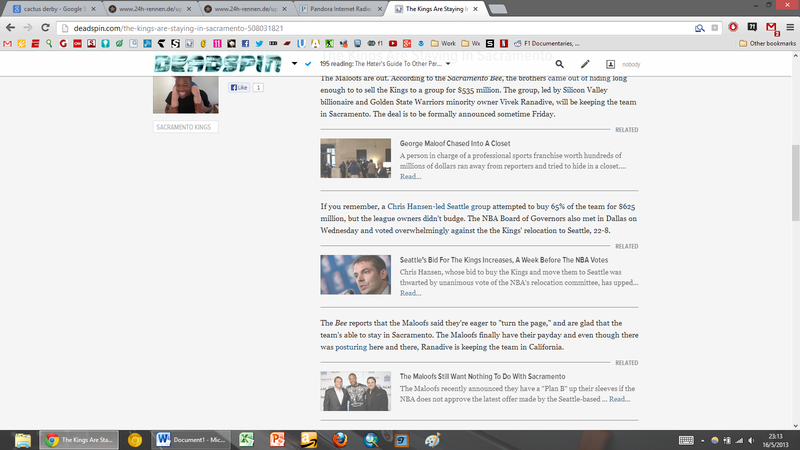Click the black speech-bubble extension icon
The width and height of the screenshot is (800, 450).
(x=752, y=28)
